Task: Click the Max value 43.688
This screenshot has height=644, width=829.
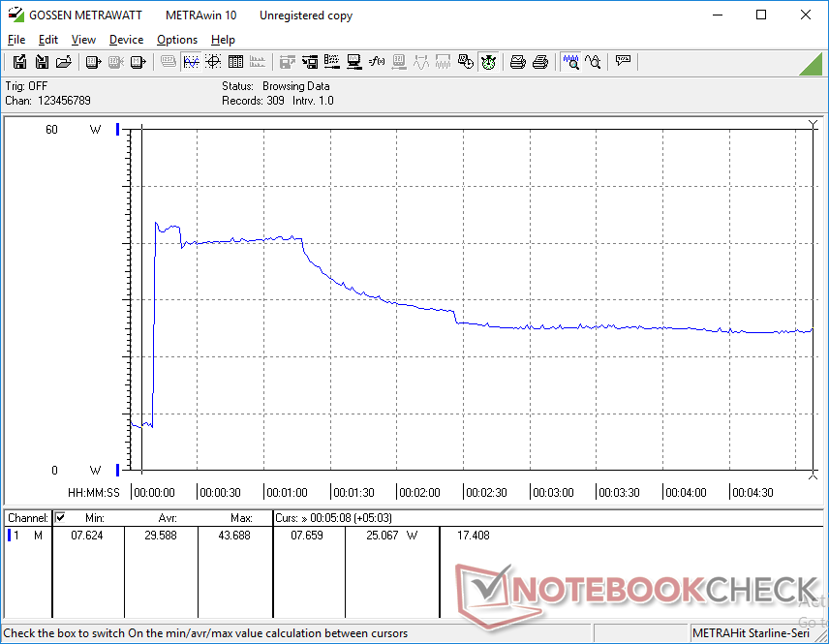Action: coord(234,536)
